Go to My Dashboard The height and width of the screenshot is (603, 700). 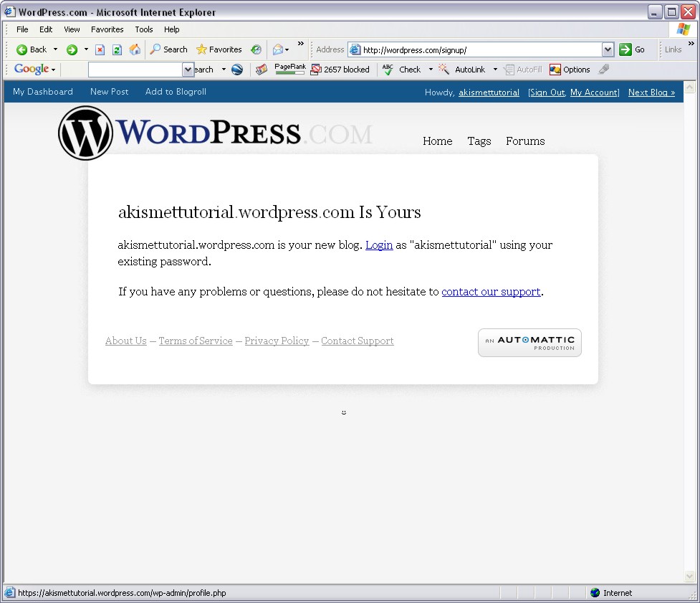point(43,92)
